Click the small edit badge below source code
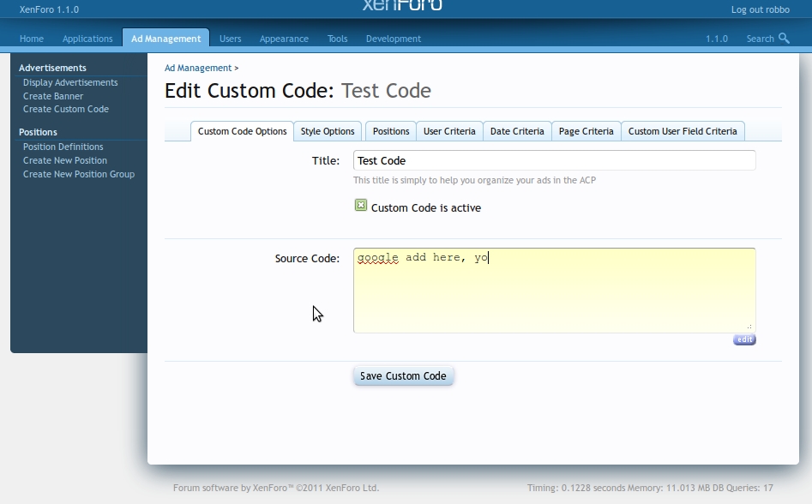 click(x=744, y=339)
